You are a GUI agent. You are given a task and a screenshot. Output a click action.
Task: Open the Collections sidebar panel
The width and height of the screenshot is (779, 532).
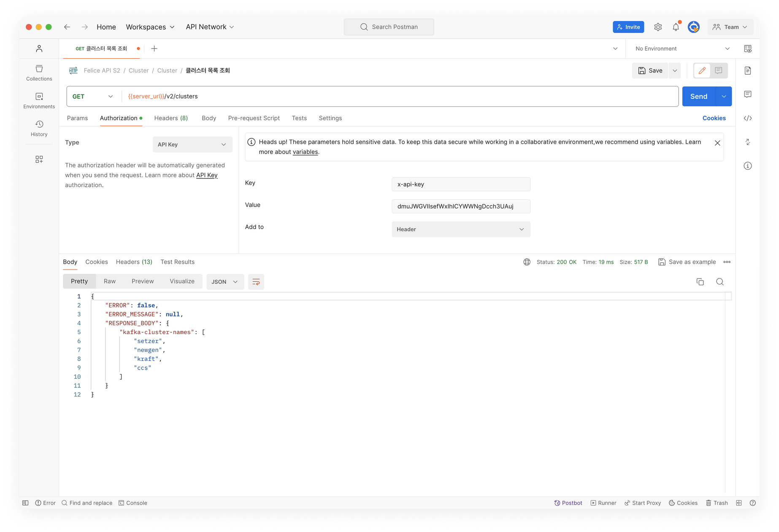click(x=39, y=73)
